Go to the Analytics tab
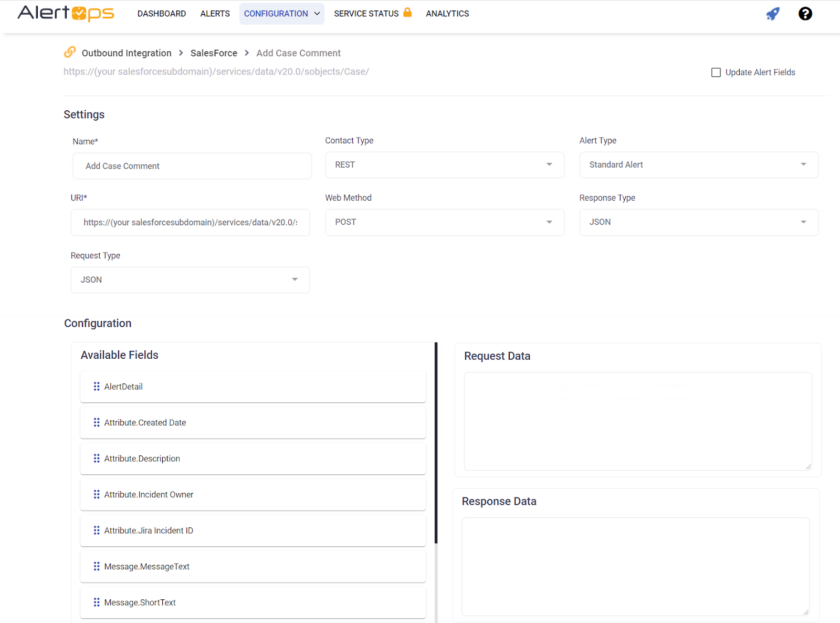Image resolution: width=840 pixels, height=623 pixels. pos(447,14)
